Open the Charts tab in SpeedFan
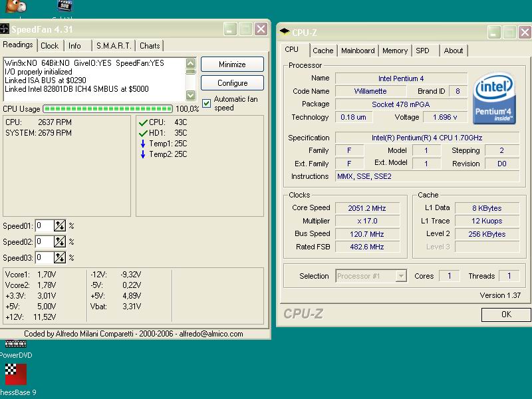Screen dimensions: 532x399 150,46
